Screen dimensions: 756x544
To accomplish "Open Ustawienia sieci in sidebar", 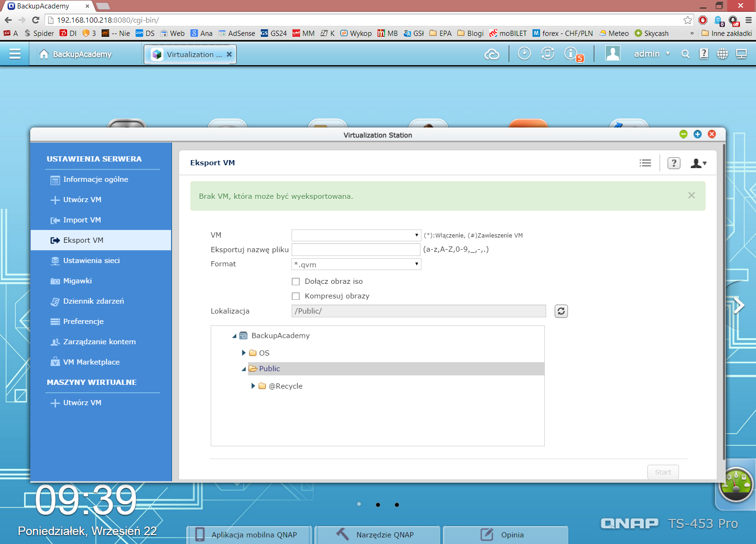I will (101, 261).
